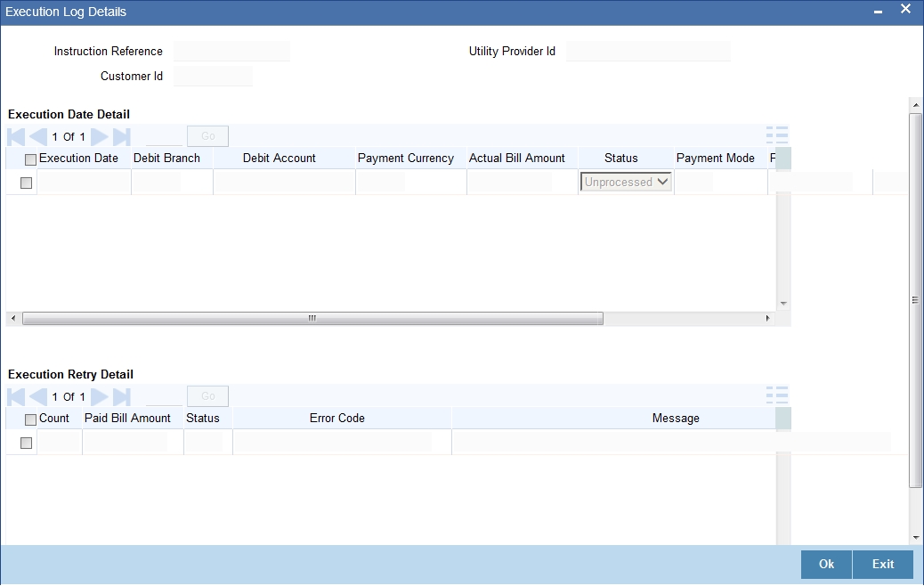Screen dimensions: 924x586
Task: Click the Exit button
Action: 883,565
